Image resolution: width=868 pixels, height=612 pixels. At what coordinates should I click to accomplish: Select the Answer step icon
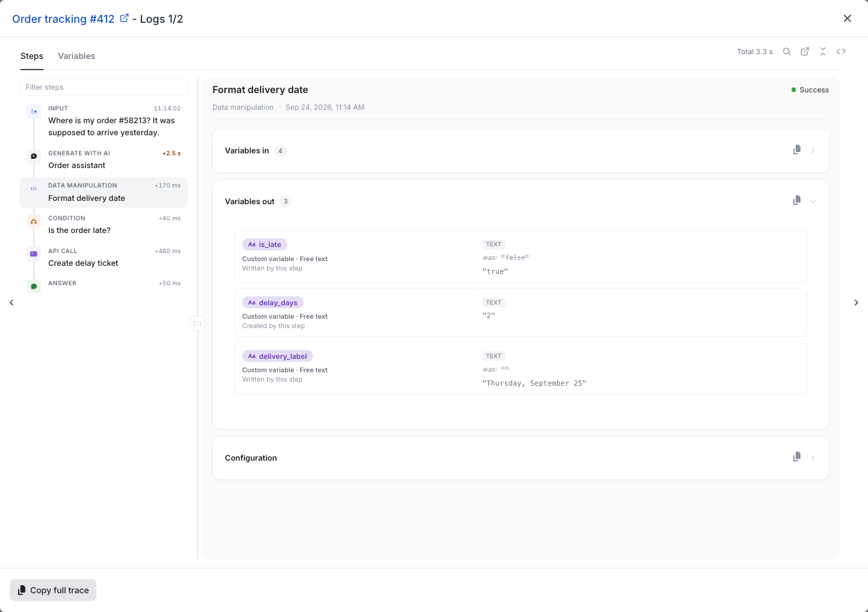point(33,287)
